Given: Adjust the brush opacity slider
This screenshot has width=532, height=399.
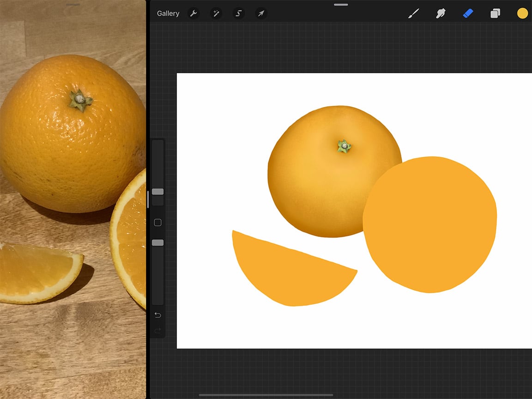Looking at the screenshot, I should tap(157, 242).
